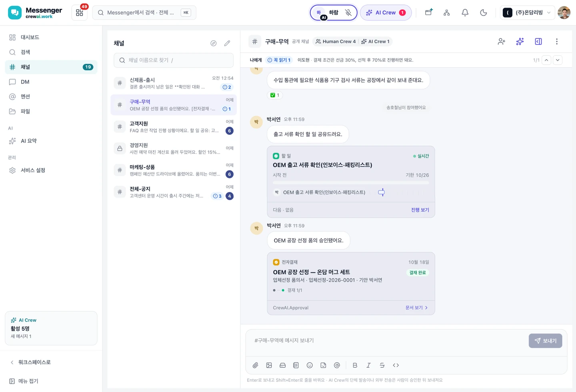576x392 pixels.
Task: Open AI 요약 in sidebar
Action: pos(51,141)
